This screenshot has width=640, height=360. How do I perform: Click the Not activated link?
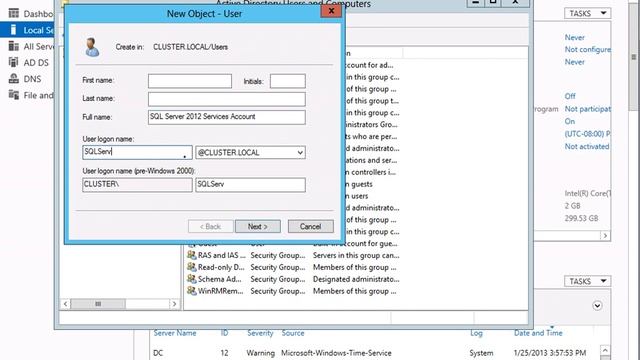[x=587, y=146]
